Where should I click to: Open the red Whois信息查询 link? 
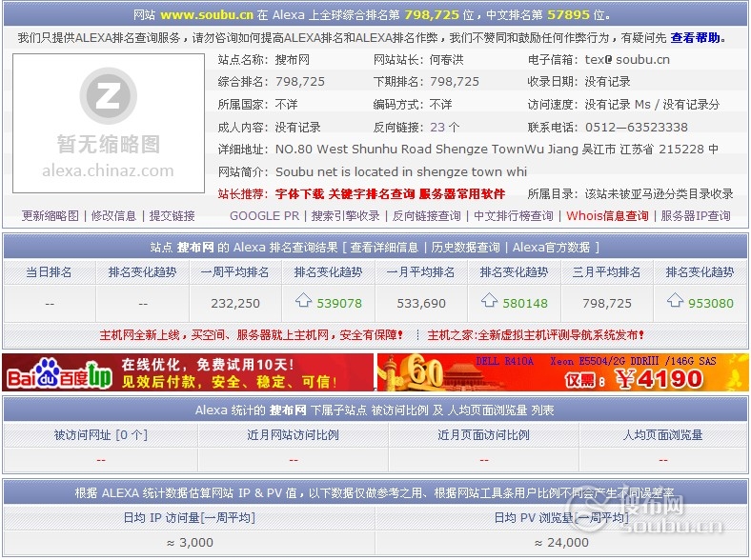(607, 216)
